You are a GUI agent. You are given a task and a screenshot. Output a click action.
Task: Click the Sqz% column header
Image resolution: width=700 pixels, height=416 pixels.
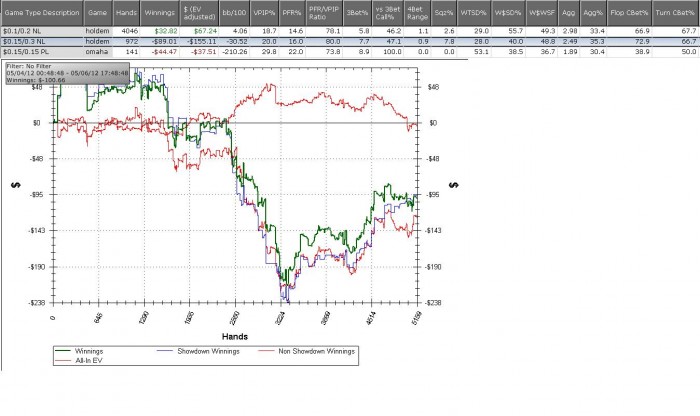pos(444,13)
